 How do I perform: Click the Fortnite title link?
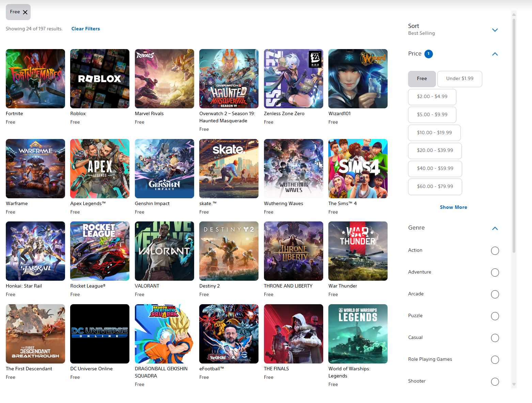pyautogui.click(x=14, y=114)
